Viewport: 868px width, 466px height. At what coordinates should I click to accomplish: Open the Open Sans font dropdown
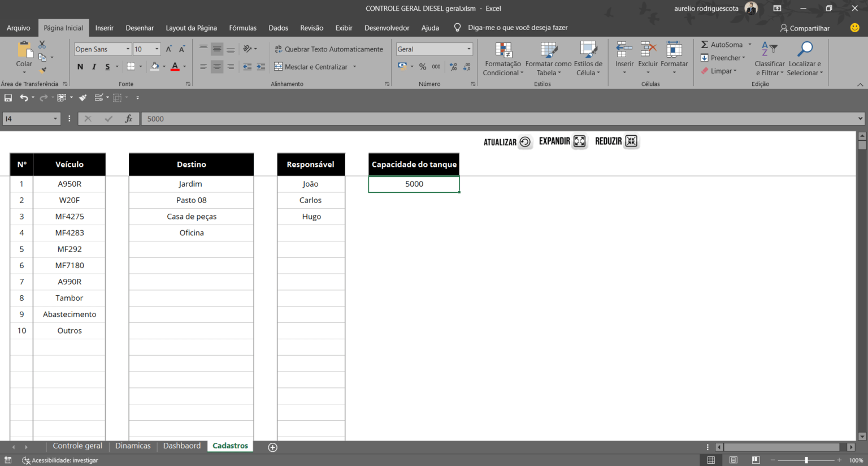(x=128, y=49)
